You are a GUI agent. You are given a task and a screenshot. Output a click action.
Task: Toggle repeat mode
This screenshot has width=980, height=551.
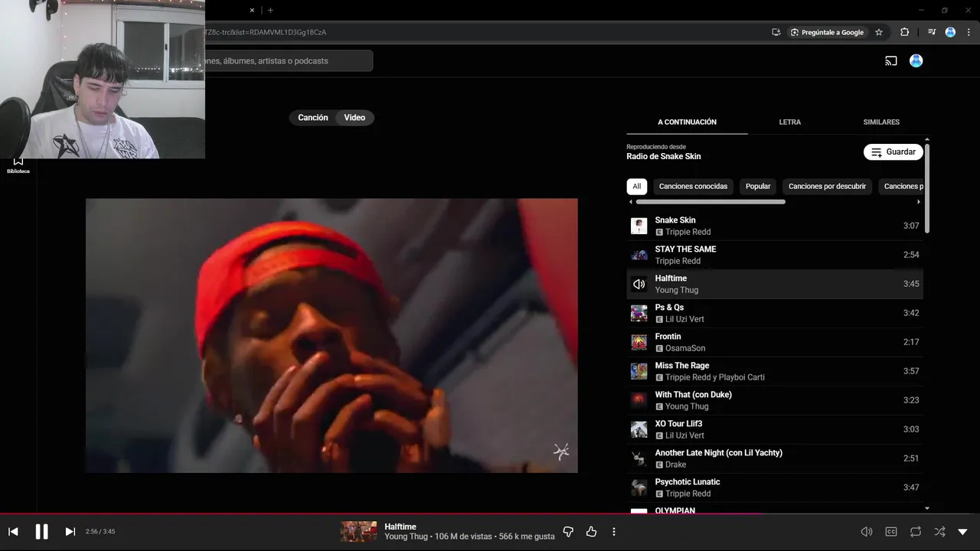pos(916,532)
